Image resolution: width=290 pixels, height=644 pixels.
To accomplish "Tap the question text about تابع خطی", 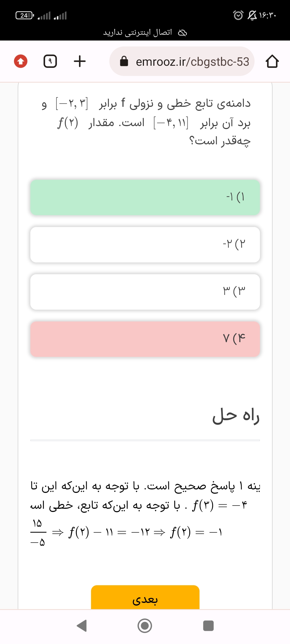I will 150,122.
